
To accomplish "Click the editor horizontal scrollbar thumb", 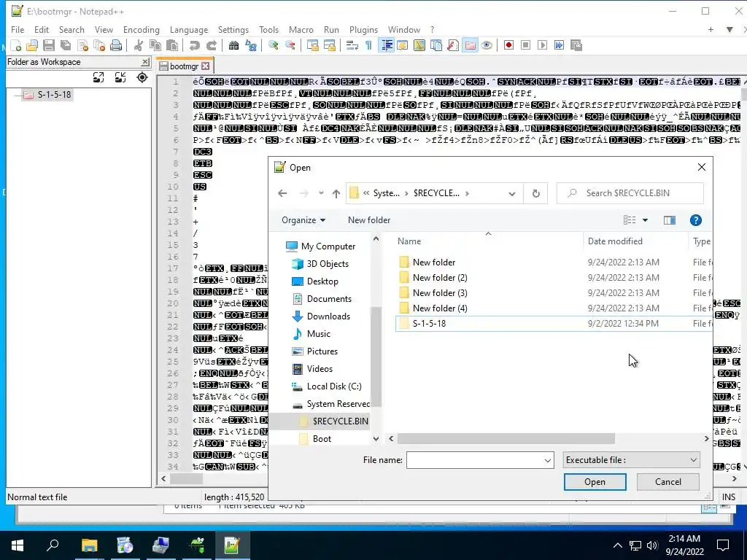I will pos(186,479).
